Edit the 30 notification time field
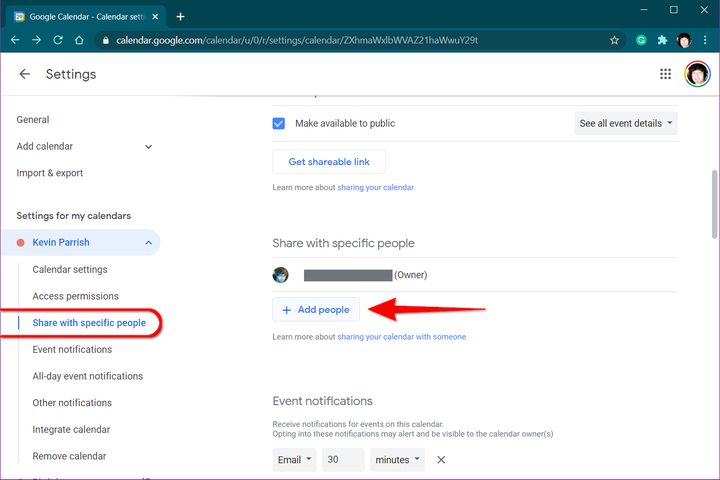 [343, 460]
